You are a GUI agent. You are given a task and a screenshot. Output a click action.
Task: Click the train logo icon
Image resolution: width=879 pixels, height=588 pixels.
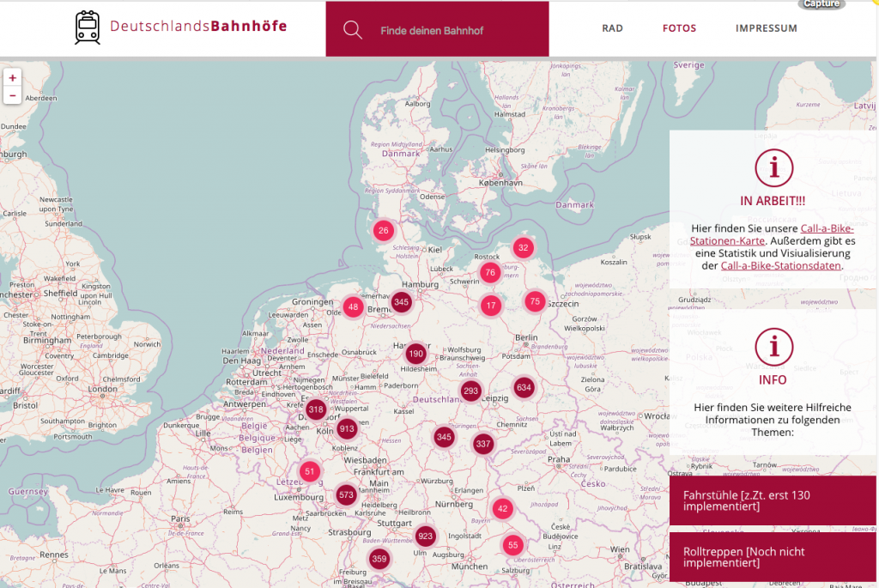coord(88,27)
